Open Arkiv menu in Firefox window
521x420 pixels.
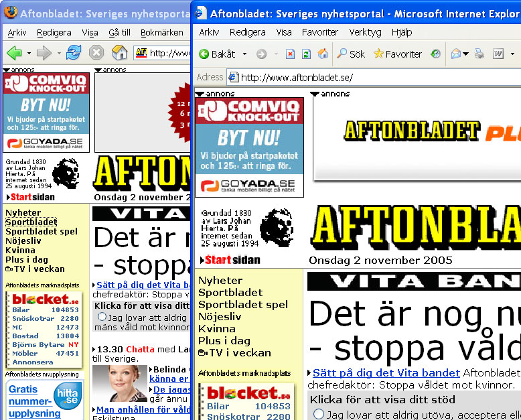17,33
